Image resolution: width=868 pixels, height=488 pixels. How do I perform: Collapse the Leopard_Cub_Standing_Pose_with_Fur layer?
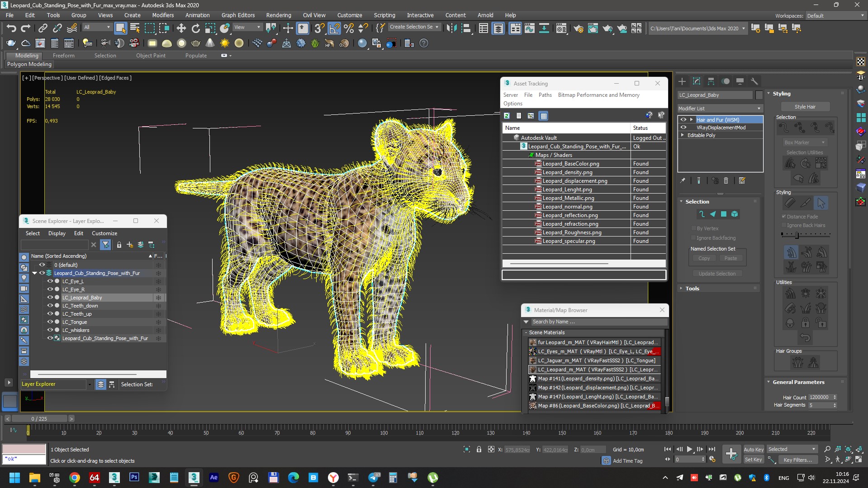click(34, 273)
